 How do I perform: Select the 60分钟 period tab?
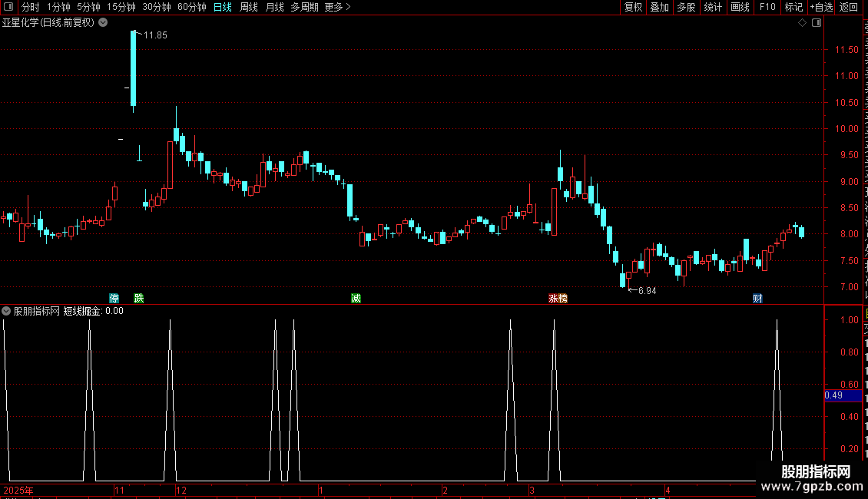pos(191,7)
